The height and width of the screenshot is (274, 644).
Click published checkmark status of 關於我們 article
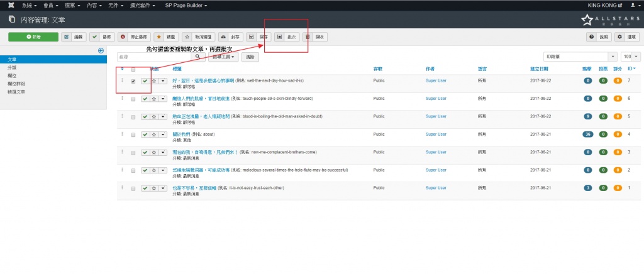pos(145,134)
